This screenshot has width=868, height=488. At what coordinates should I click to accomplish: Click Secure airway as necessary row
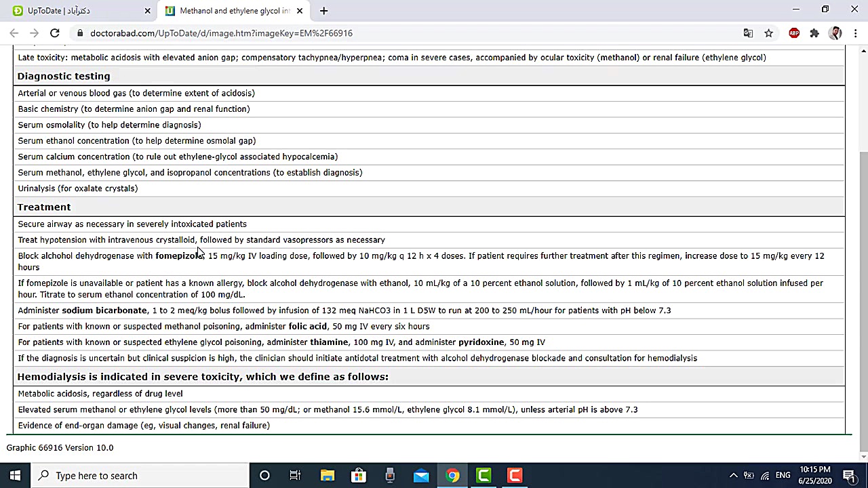429,224
